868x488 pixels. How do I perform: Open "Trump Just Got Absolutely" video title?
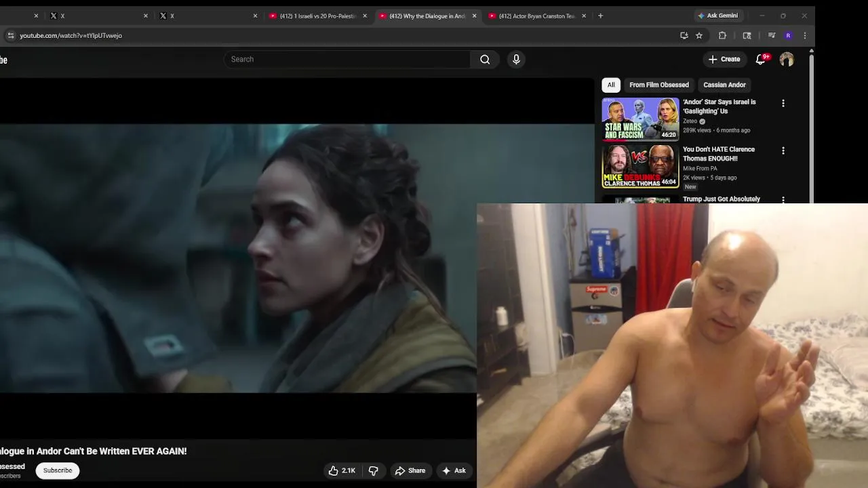(722, 199)
